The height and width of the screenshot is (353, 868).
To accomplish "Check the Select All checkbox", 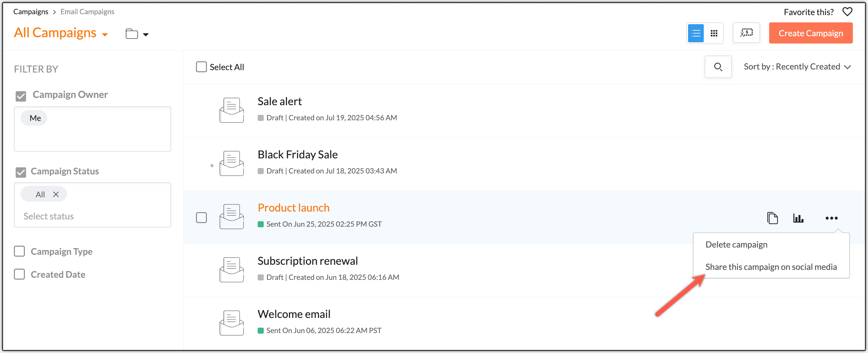I will [201, 67].
